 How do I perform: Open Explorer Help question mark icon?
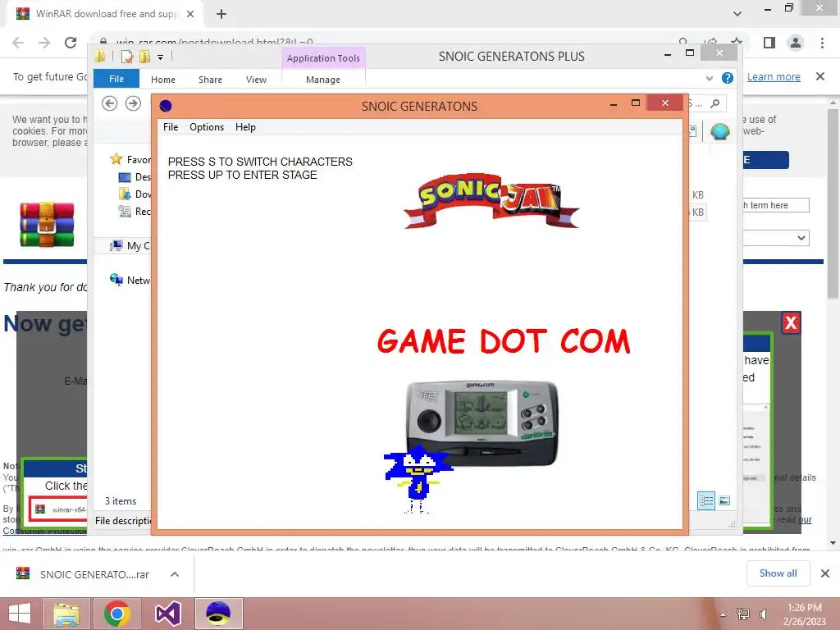point(727,78)
